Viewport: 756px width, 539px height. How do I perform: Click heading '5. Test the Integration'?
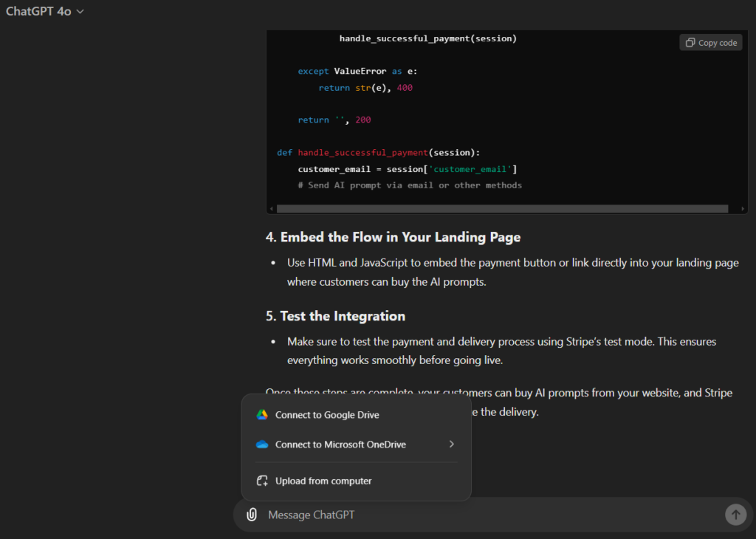click(x=336, y=316)
